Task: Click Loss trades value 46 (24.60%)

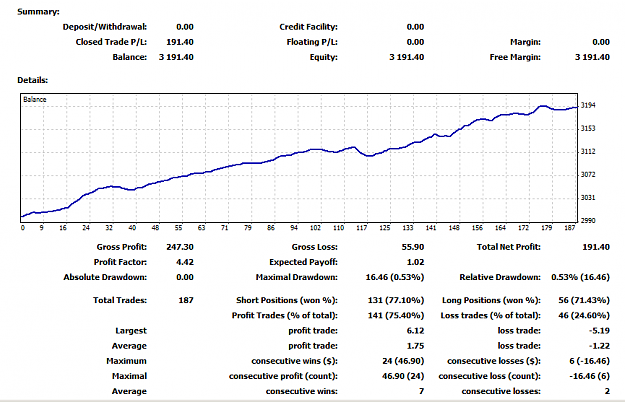Action: [x=584, y=315]
